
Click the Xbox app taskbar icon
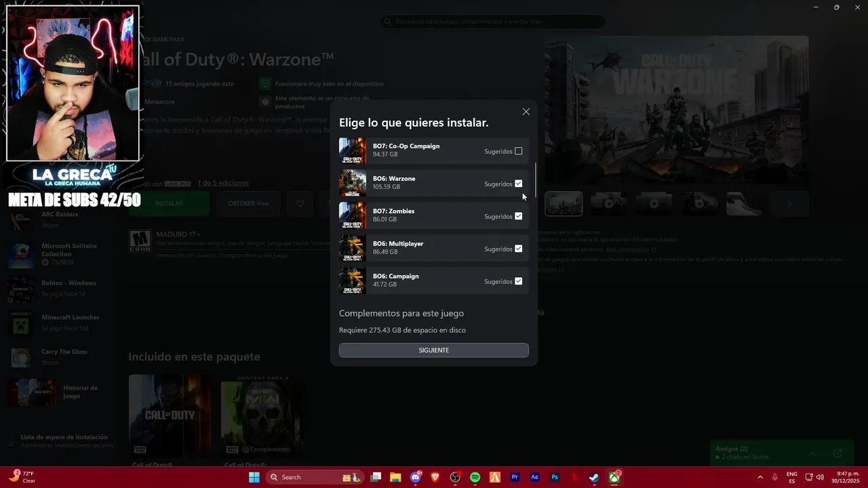(614, 477)
